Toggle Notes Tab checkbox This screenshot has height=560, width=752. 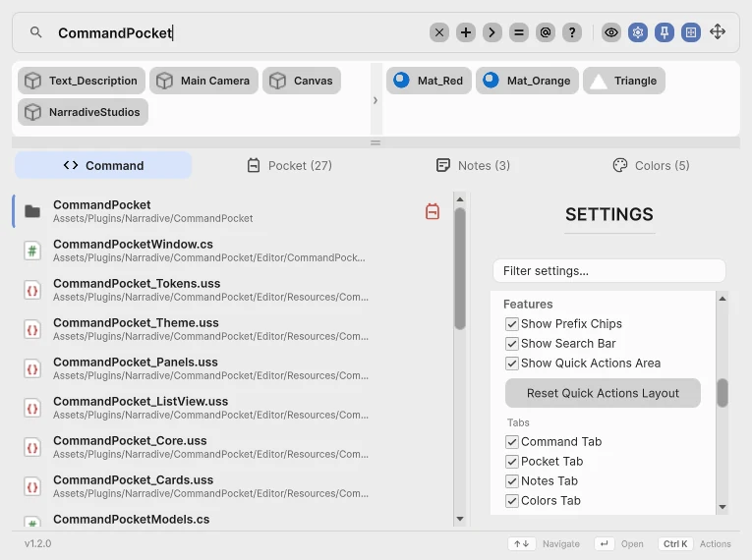coord(512,480)
